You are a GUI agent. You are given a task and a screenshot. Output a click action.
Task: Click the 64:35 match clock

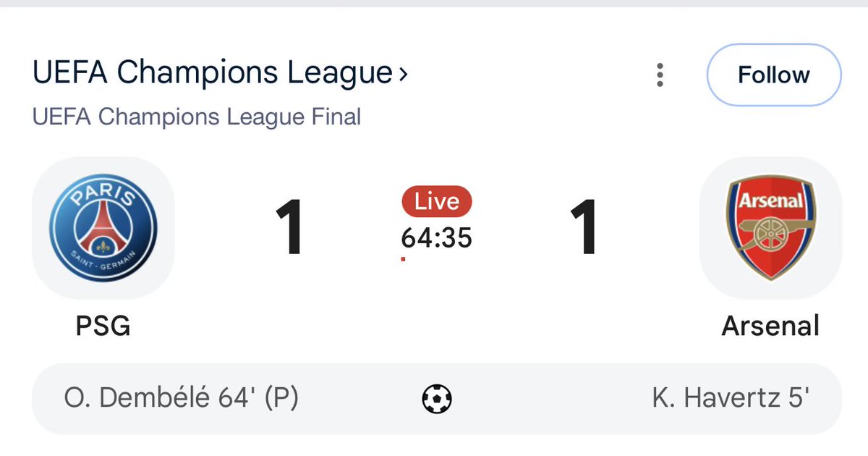point(437,236)
